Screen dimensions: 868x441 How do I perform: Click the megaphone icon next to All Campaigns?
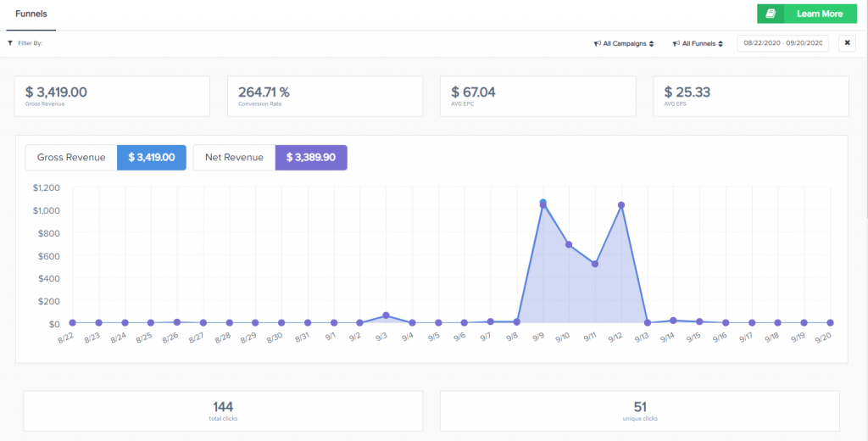click(597, 43)
